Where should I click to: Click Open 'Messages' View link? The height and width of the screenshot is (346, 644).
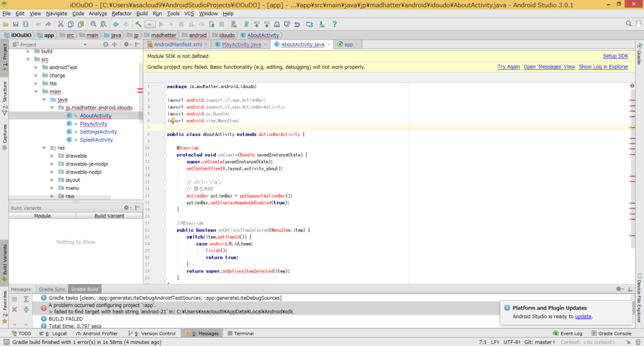549,67
